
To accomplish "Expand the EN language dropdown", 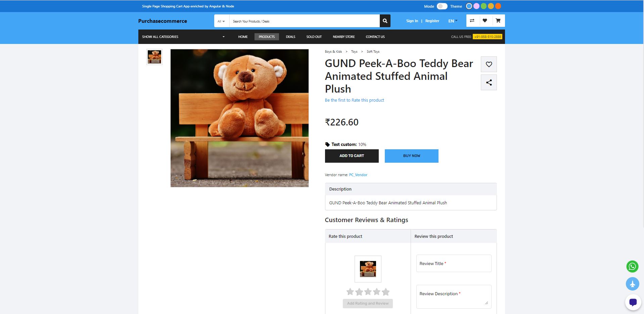I will click(x=453, y=21).
